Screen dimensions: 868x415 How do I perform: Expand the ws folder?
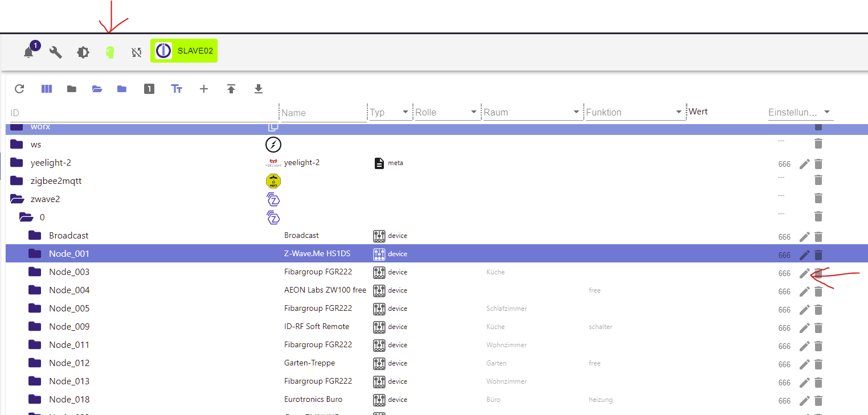(17, 145)
